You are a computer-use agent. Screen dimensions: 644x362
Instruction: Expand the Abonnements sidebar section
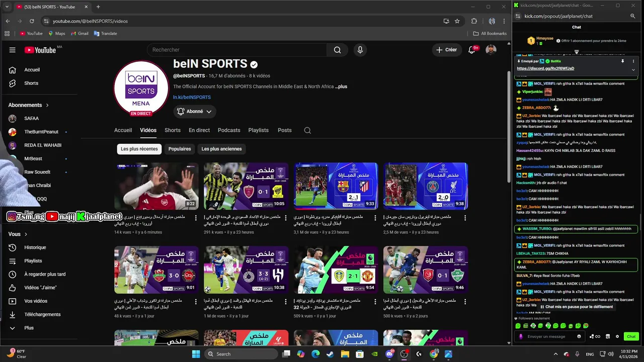coord(29,105)
